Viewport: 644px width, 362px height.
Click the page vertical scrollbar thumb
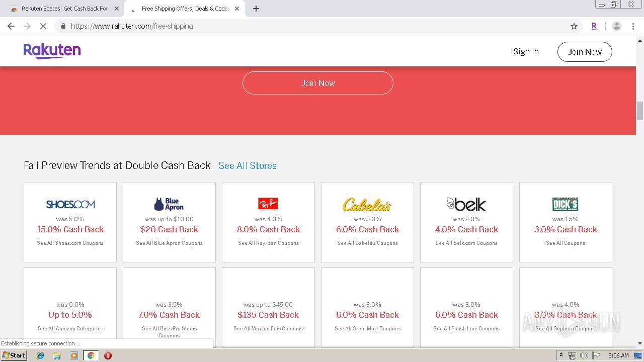point(640,111)
